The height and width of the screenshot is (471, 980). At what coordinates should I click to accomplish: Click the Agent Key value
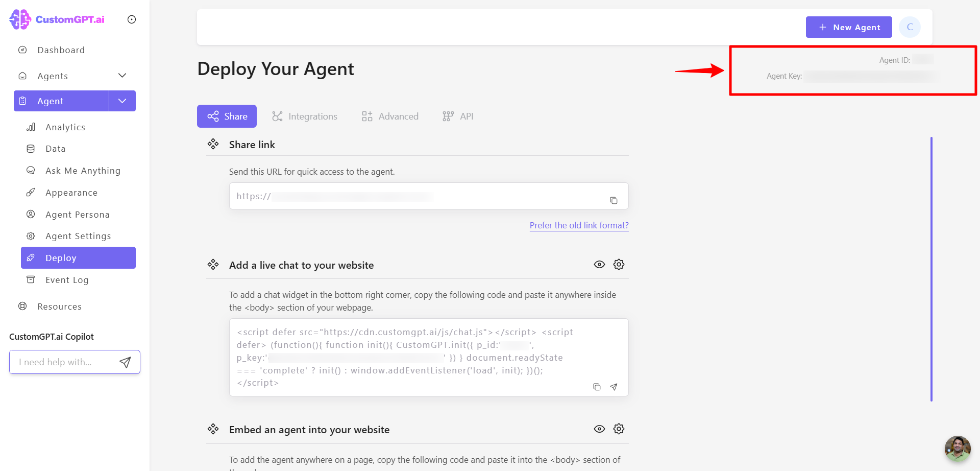pos(870,76)
